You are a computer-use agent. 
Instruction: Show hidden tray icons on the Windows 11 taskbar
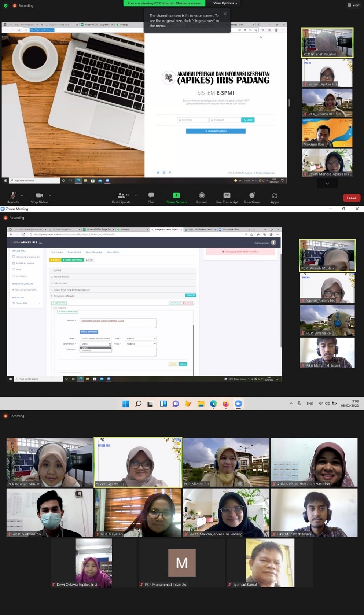click(x=291, y=404)
